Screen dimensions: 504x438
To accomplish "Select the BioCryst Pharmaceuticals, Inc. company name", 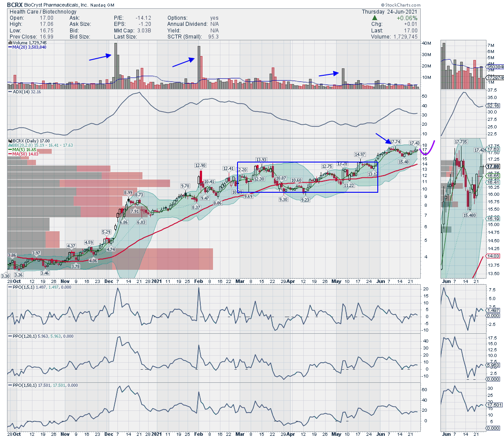I will click(x=56, y=5).
